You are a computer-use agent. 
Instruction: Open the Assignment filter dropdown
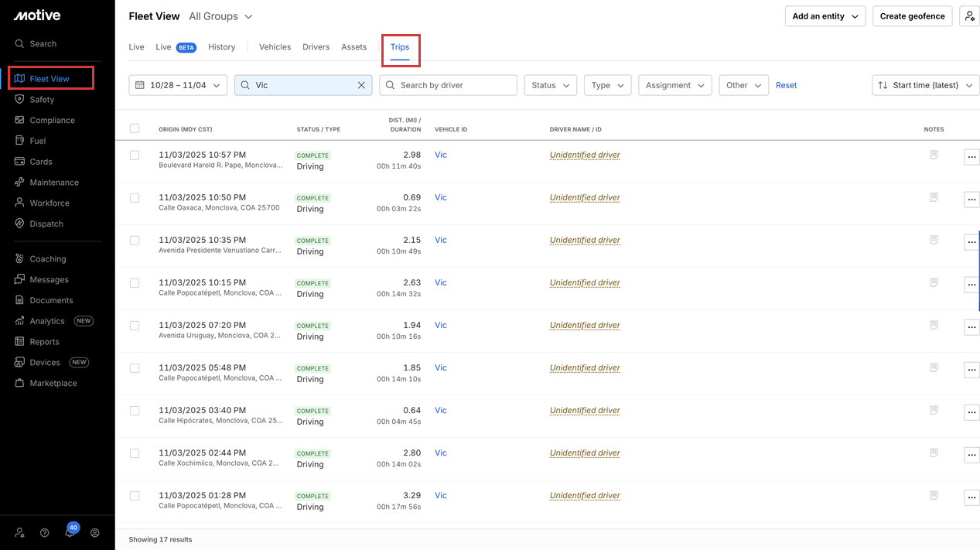pos(674,85)
